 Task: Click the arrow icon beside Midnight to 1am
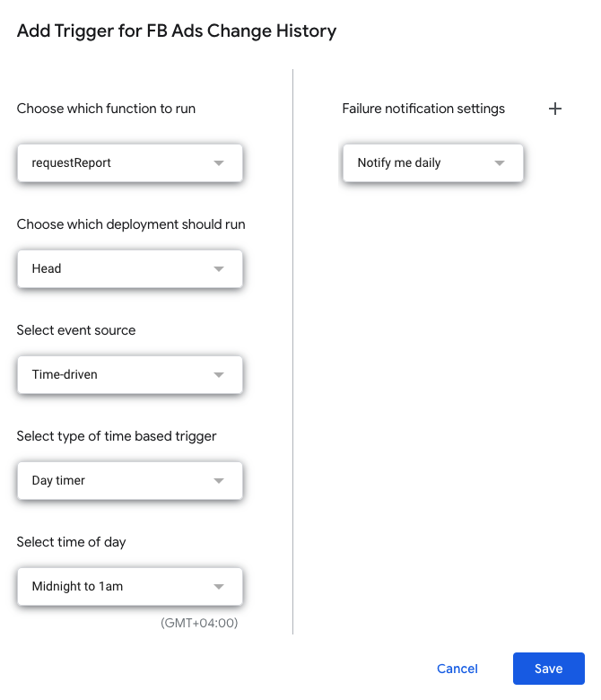coord(219,586)
